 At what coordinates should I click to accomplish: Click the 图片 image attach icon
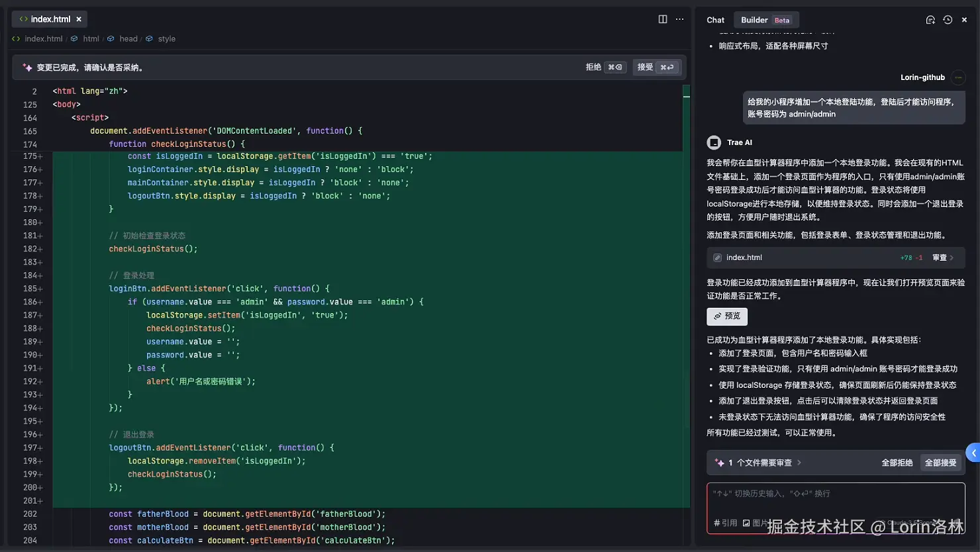pos(746,523)
